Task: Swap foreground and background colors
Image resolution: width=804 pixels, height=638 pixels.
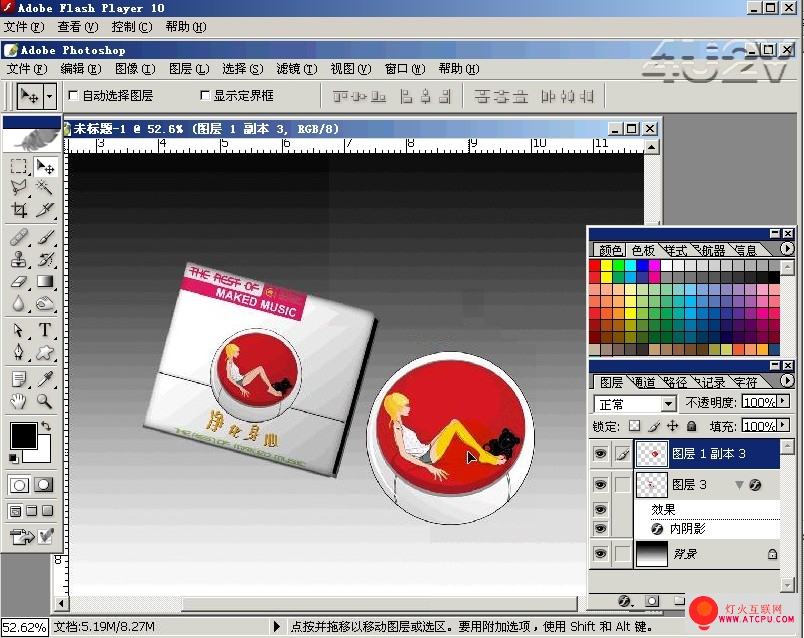Action: (x=46, y=426)
